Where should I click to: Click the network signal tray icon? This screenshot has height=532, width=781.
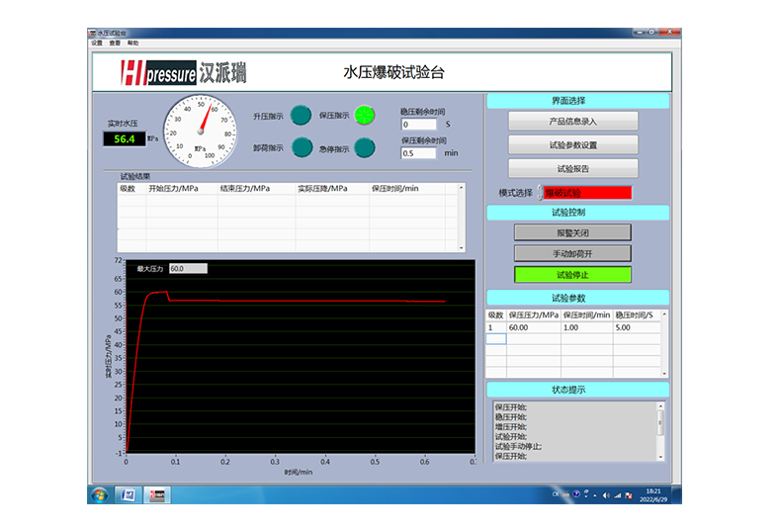617,495
